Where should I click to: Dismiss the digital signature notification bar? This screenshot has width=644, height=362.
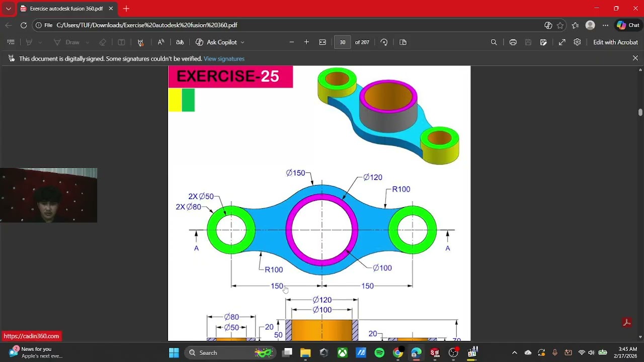click(635, 58)
